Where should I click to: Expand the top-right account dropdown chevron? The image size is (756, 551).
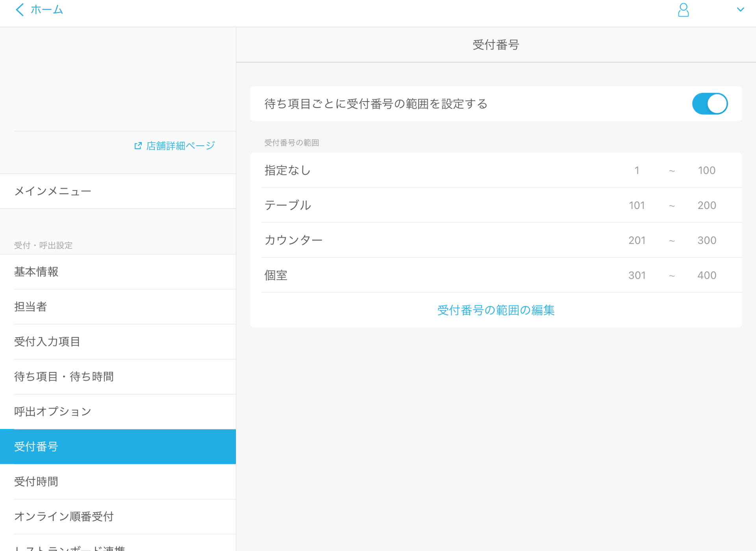(x=740, y=10)
